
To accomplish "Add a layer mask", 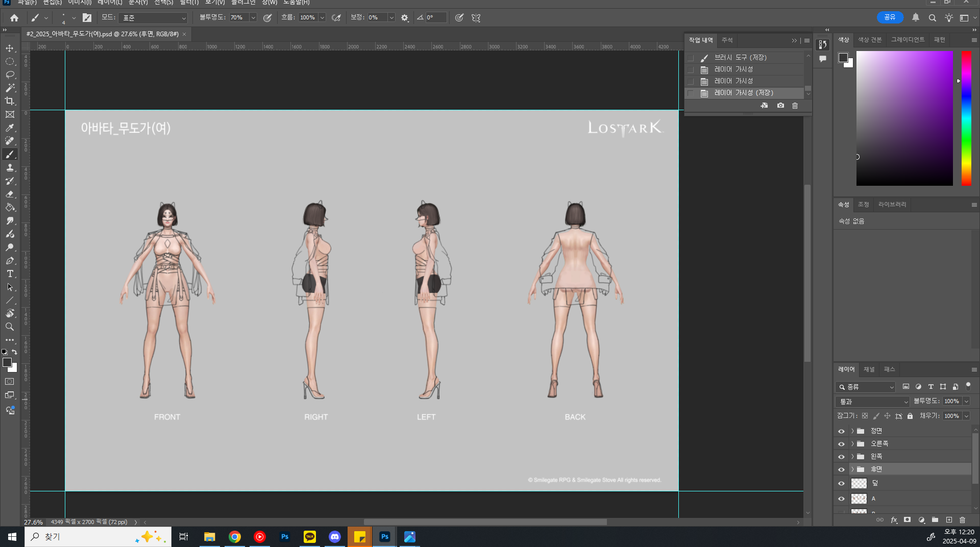I will coord(907,520).
